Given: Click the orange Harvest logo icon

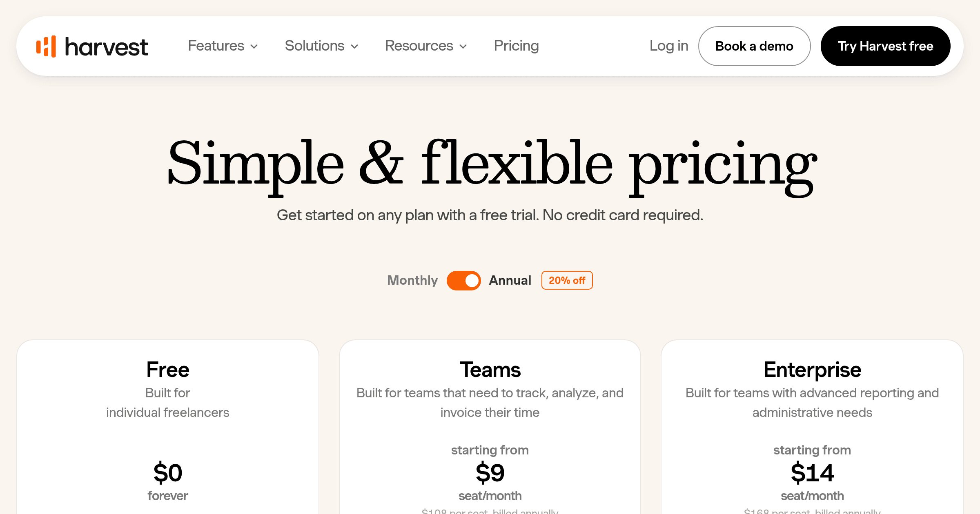Looking at the screenshot, I should click(x=46, y=46).
